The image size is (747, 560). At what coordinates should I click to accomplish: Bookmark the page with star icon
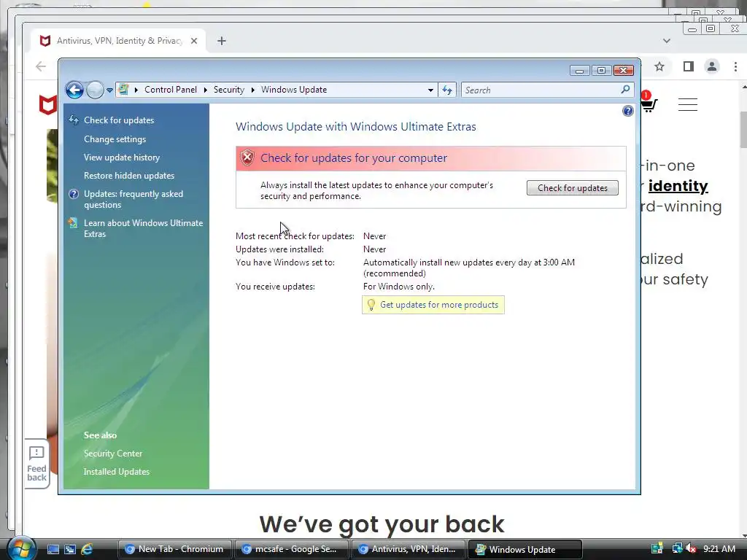(659, 66)
